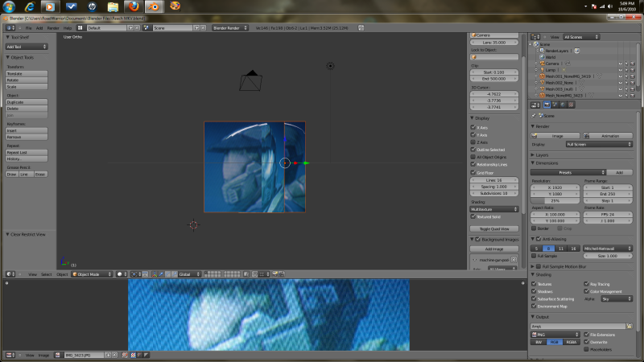This screenshot has height=362, width=644.
Task: Click the Toggle Quad View button
Action: (496, 229)
